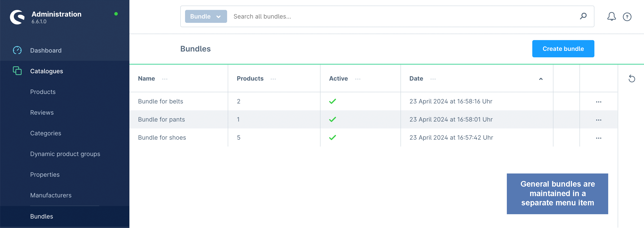Screen dimensions: 644x228
Task: Open help via the question mark icon
Action: coord(627,17)
